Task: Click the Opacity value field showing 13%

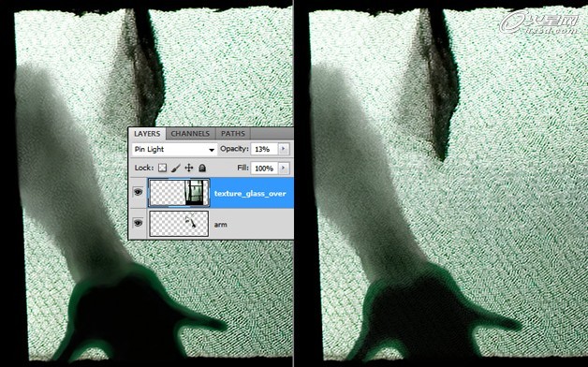Action: 264,149
